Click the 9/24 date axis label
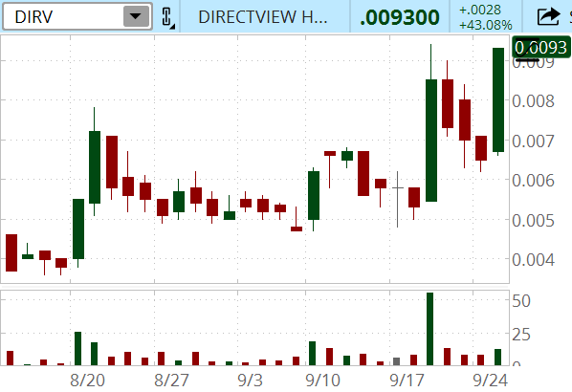 click(491, 381)
